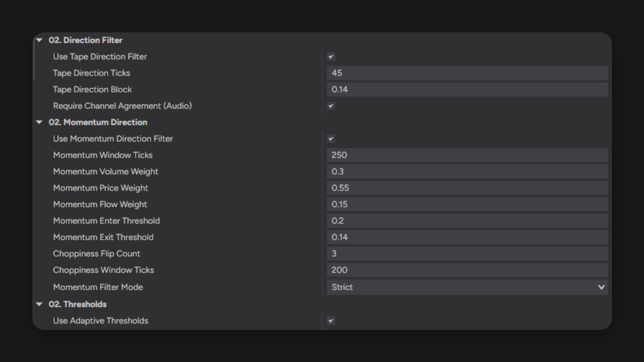
Task: Select the 'Momentum Volume Weight' label
Action: pos(106,172)
